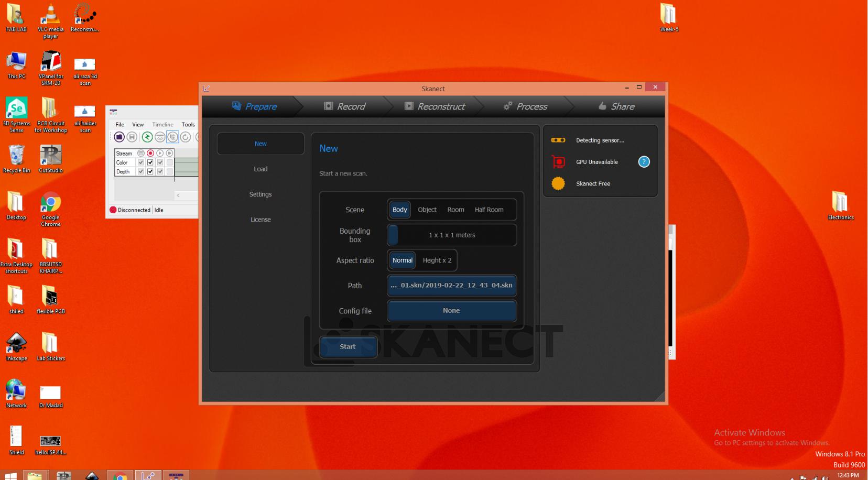868x480 pixels.
Task: Click the red record icon in Stream header
Action: [x=150, y=154]
